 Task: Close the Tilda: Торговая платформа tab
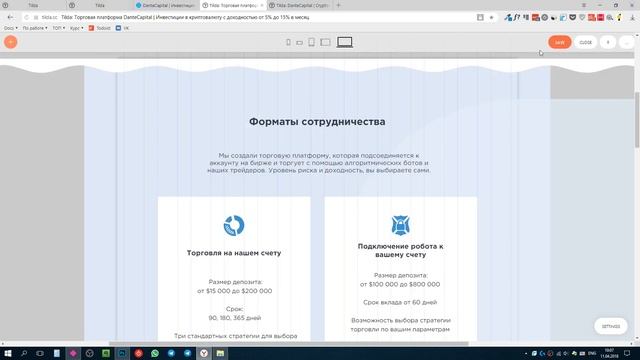click(262, 6)
